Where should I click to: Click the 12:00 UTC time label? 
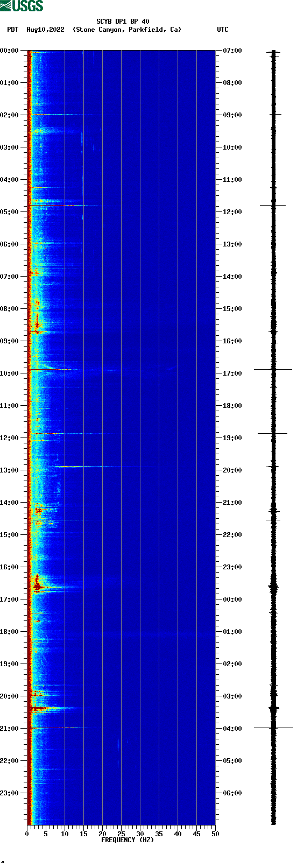point(232,212)
